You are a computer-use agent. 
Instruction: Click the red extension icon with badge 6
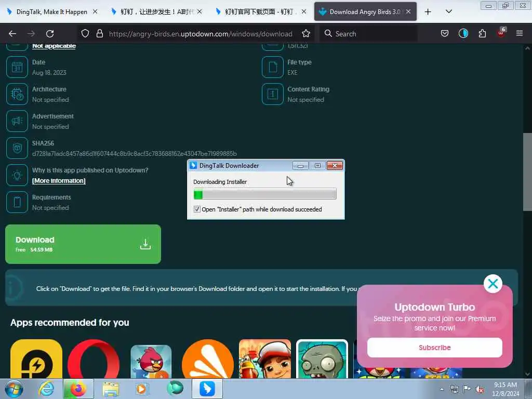point(501,33)
